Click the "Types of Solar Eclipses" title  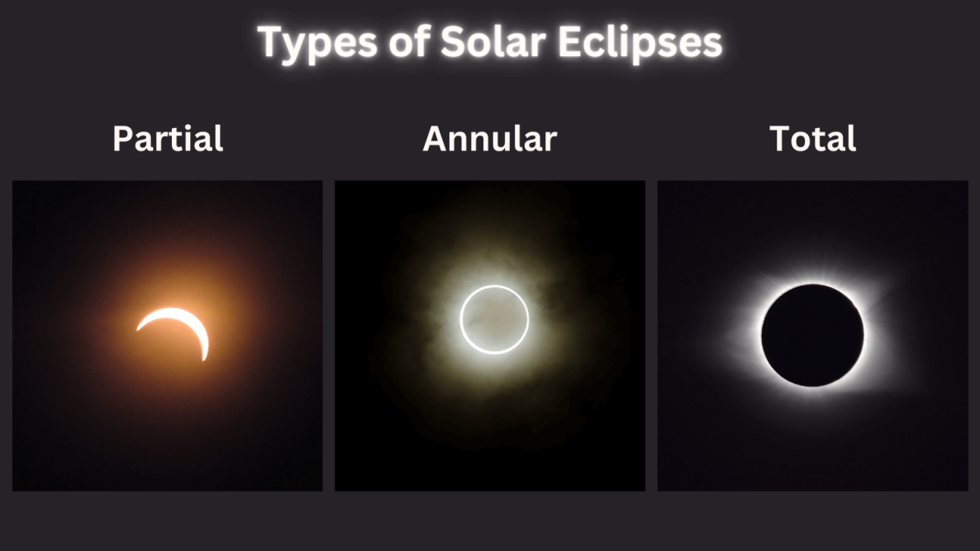(489, 42)
